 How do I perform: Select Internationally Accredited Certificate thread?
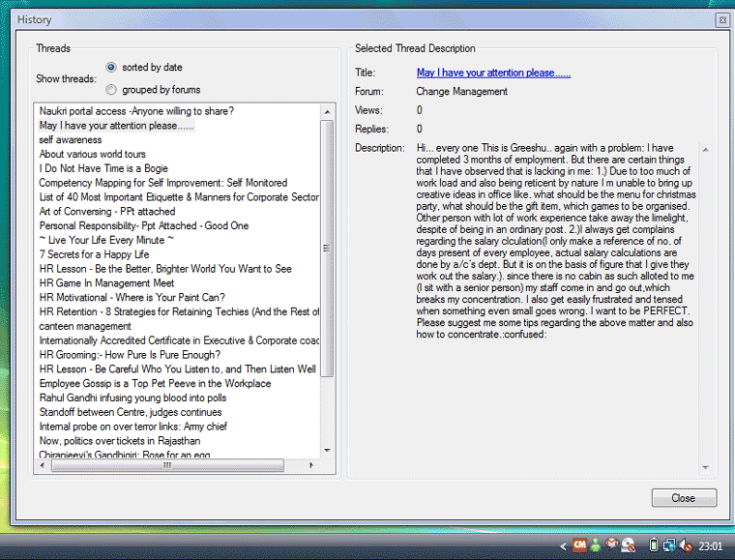click(179, 340)
